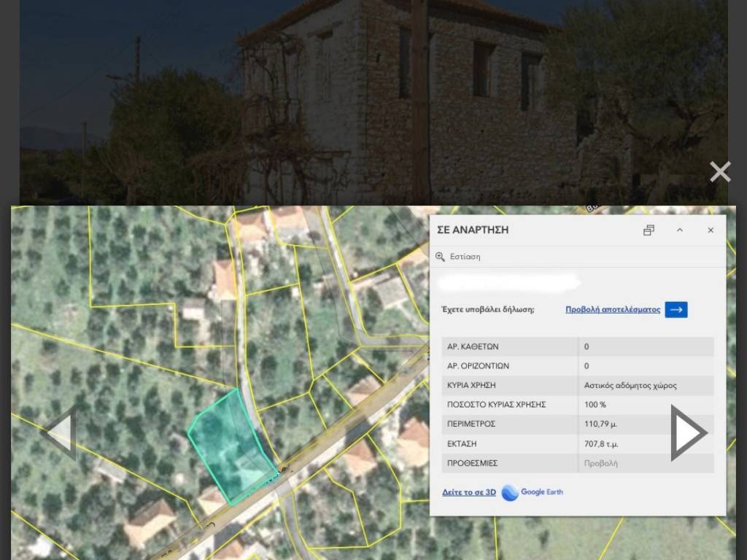Click the Εστίαση text label
Screen dimensions: 747x560
(x=465, y=257)
